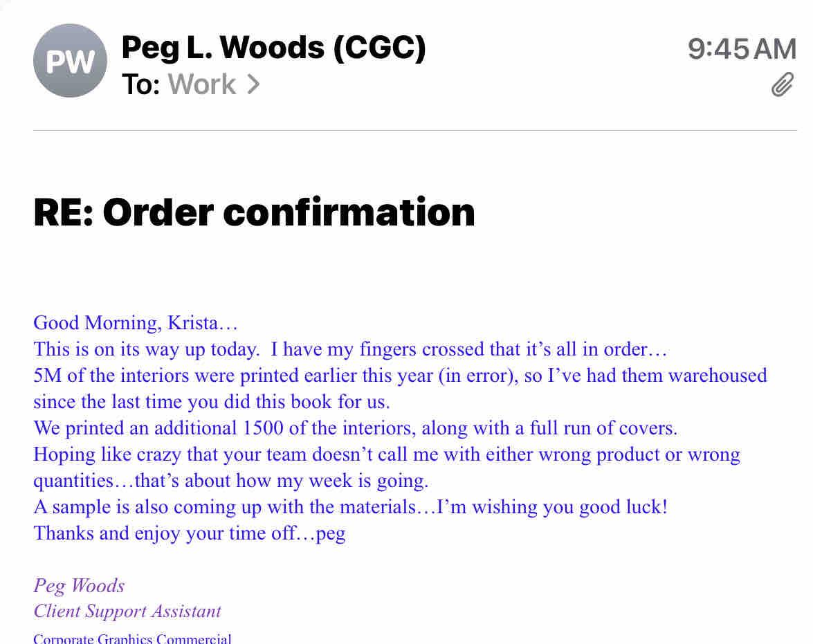Screen dimensions: 813x644
Task: Click the 'A sample is also coming' line
Action: point(350,507)
